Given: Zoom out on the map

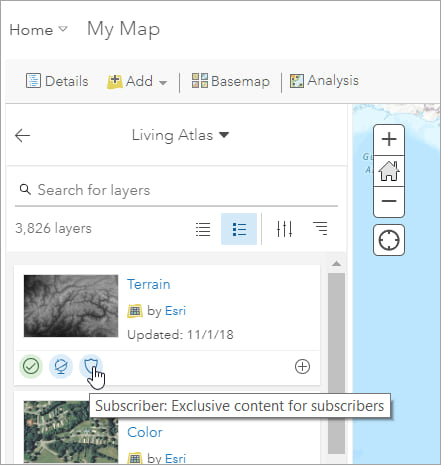Looking at the screenshot, I should (389, 201).
